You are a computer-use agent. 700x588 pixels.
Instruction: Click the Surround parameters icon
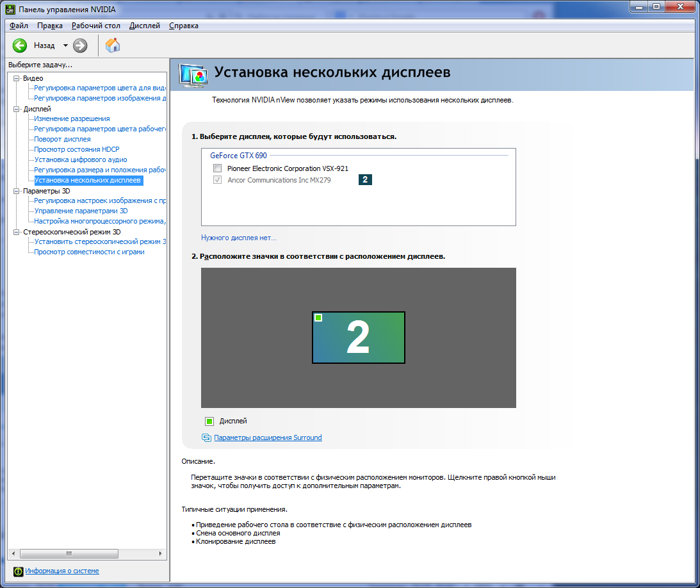point(206,437)
